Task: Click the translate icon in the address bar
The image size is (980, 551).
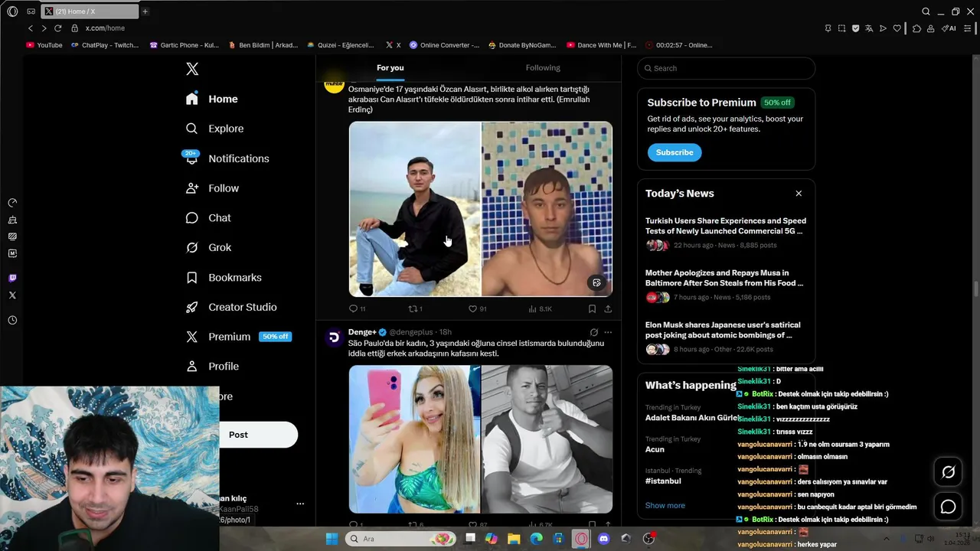Action: 869,28
